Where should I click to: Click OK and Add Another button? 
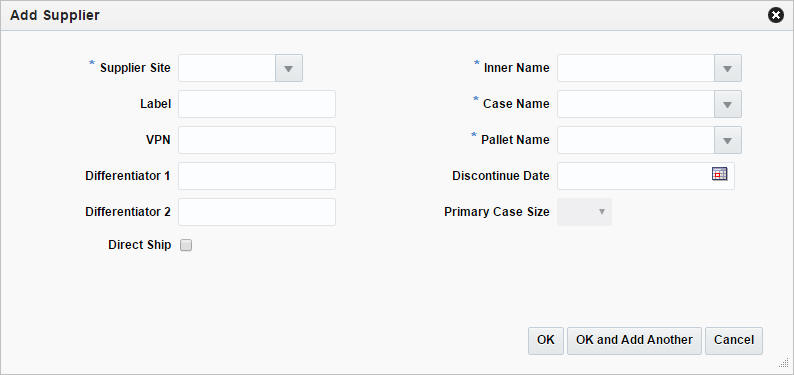coord(634,341)
